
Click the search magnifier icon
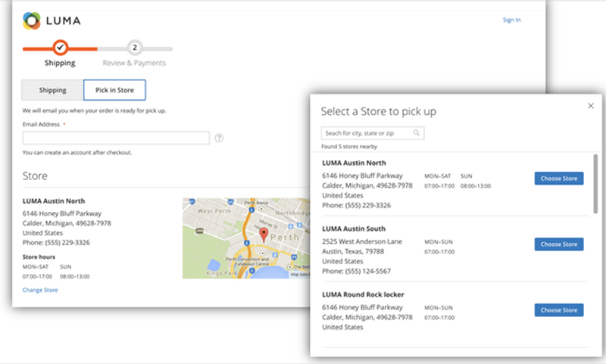(416, 132)
